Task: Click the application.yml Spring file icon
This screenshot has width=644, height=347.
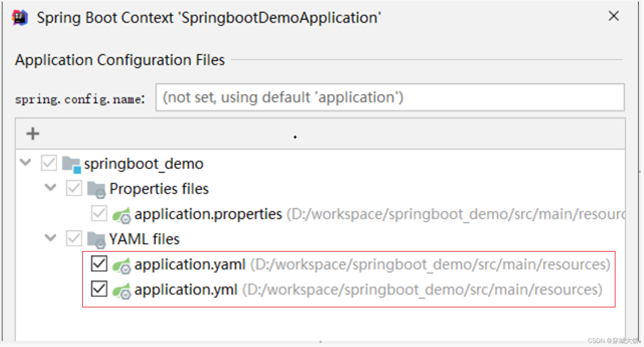Action: [x=121, y=290]
